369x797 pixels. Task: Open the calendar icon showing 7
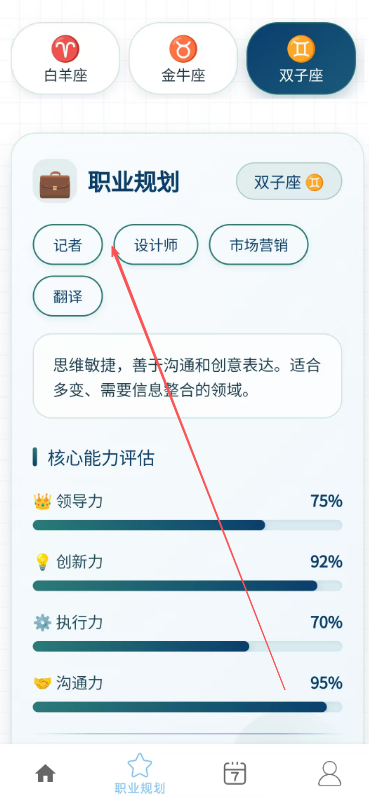pyautogui.click(x=235, y=773)
